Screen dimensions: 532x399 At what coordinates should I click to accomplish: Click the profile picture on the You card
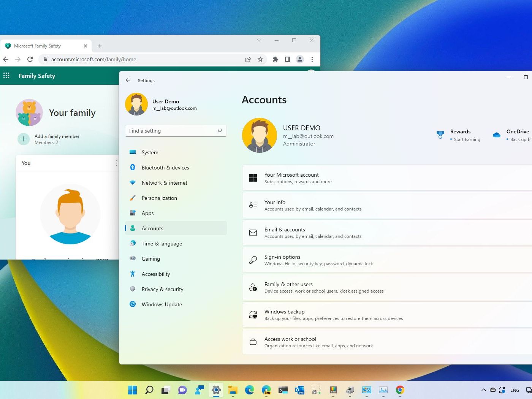pyautogui.click(x=70, y=214)
